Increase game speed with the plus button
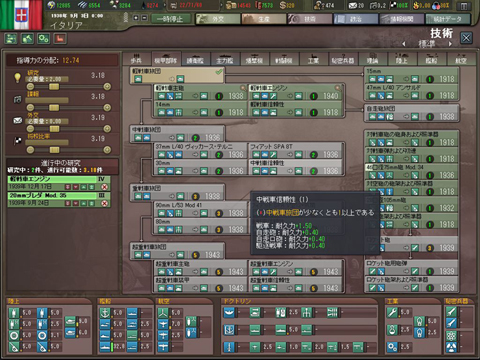The height and width of the screenshot is (360, 480). (x=136, y=18)
